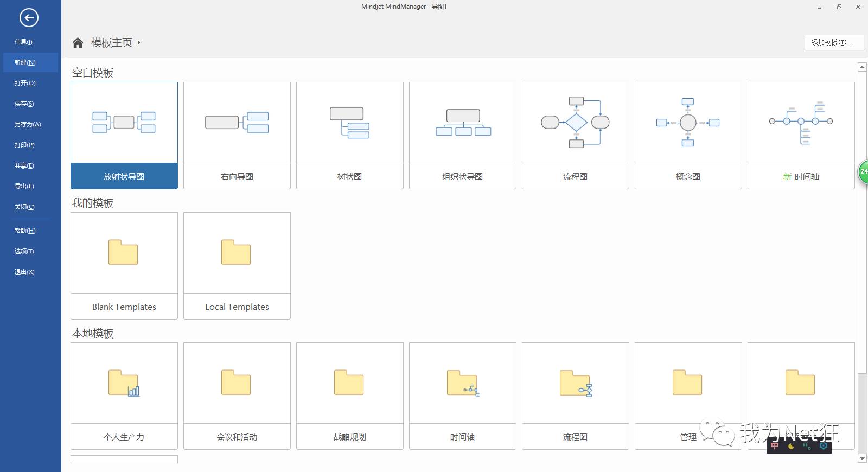
Task: Open the 管理 folder icon
Action: click(687, 382)
